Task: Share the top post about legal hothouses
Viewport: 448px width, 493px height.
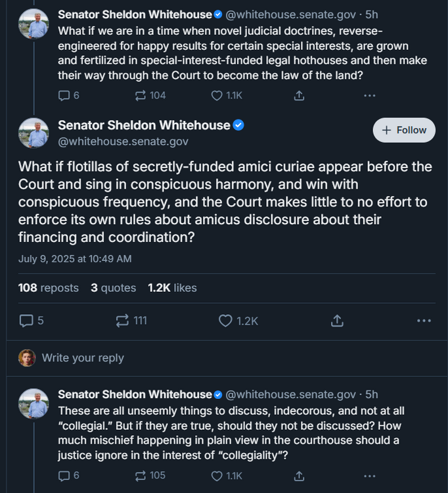Action: click(299, 95)
